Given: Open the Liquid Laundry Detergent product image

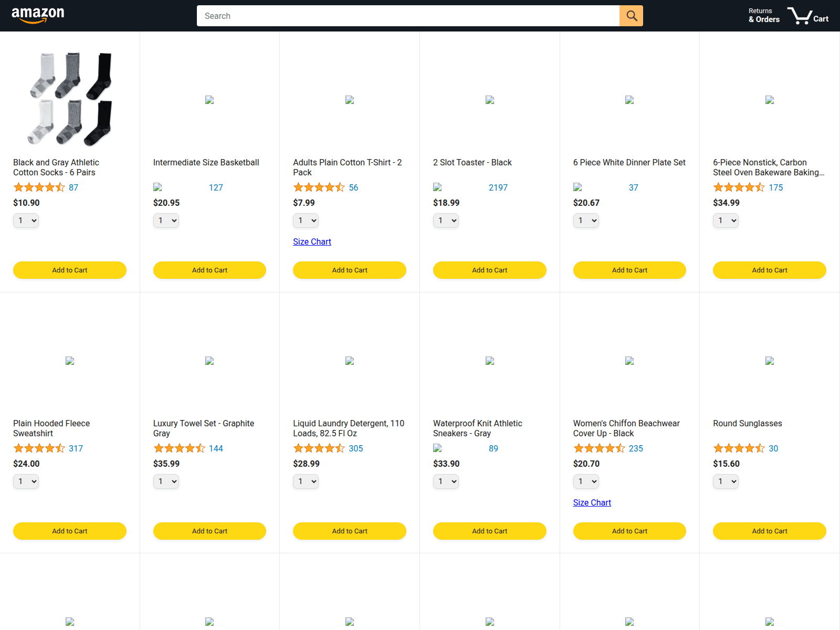Looking at the screenshot, I should [350, 361].
